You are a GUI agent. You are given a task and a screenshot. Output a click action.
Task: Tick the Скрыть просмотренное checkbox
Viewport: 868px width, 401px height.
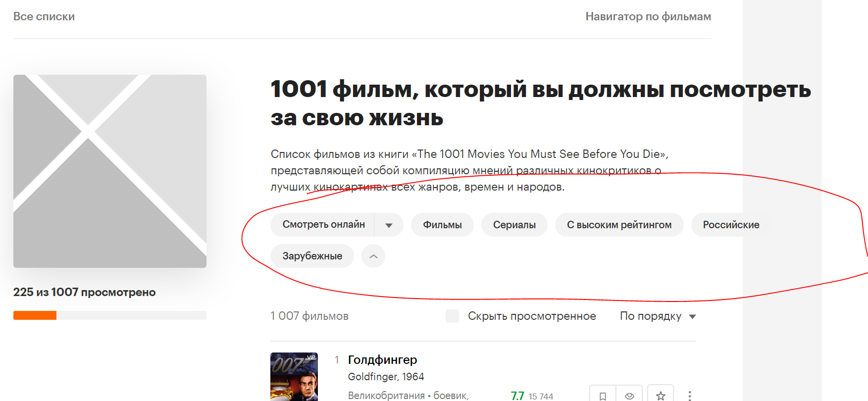point(452,316)
